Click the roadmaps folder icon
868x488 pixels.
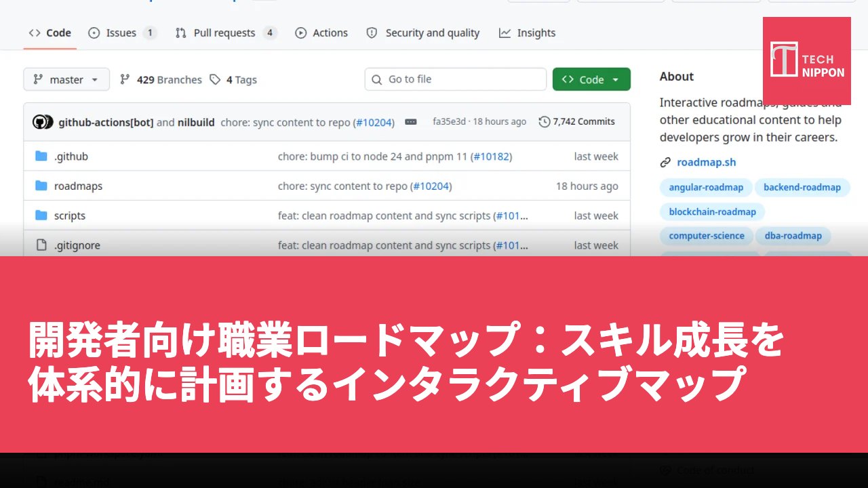coord(41,186)
